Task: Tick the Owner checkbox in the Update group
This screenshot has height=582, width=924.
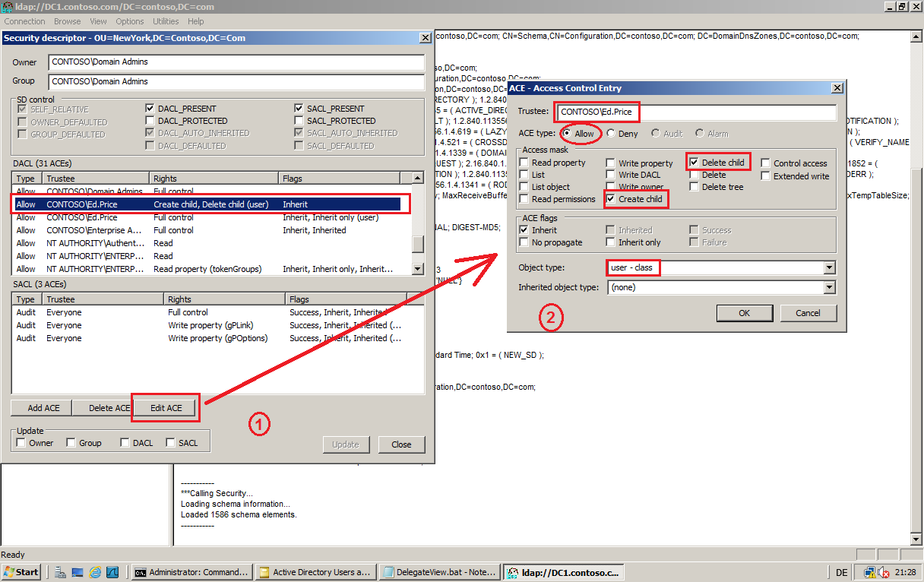Action: tap(21, 443)
